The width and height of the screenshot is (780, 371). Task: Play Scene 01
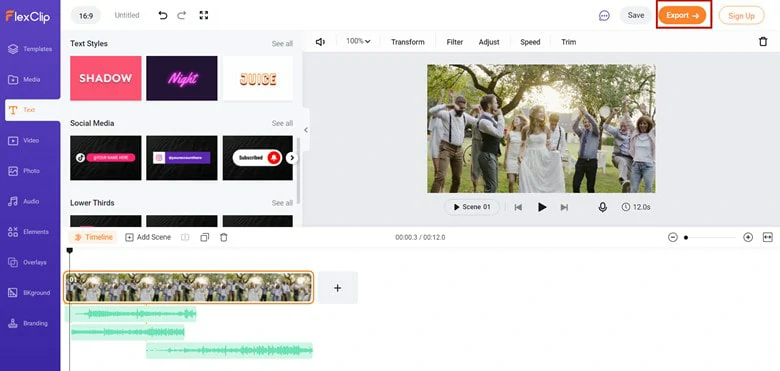(472, 207)
